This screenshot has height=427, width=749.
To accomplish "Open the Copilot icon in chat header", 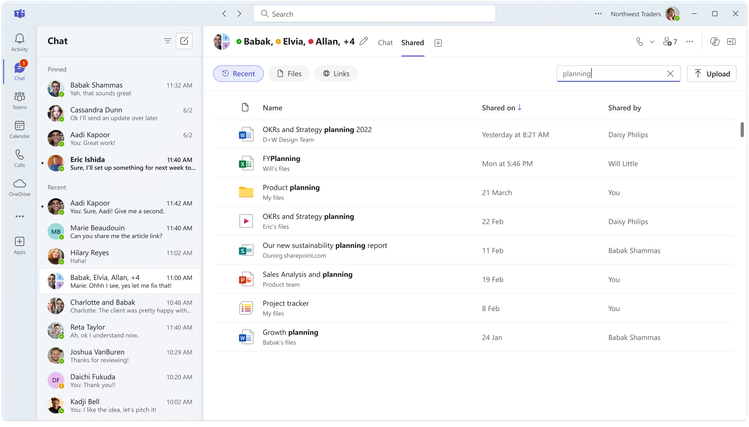I will coord(715,42).
